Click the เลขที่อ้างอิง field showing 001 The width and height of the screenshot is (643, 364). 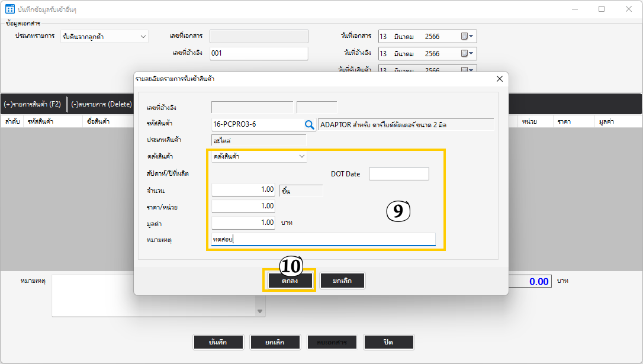click(259, 53)
